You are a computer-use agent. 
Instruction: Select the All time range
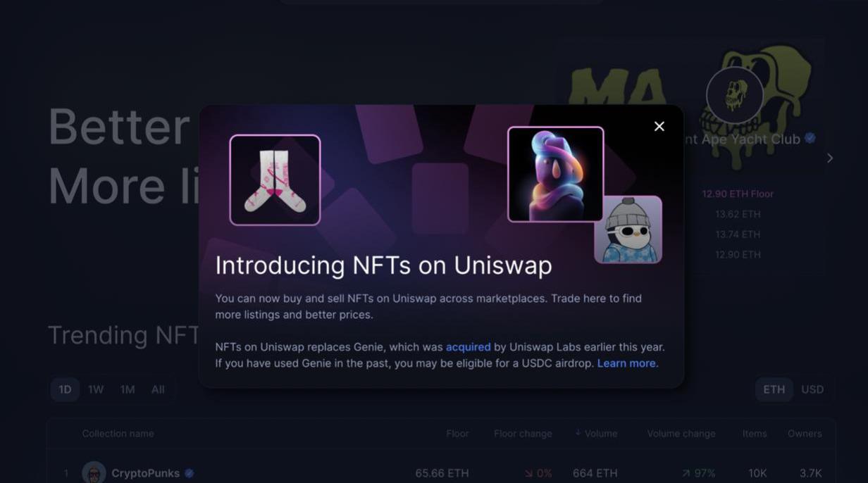point(158,389)
